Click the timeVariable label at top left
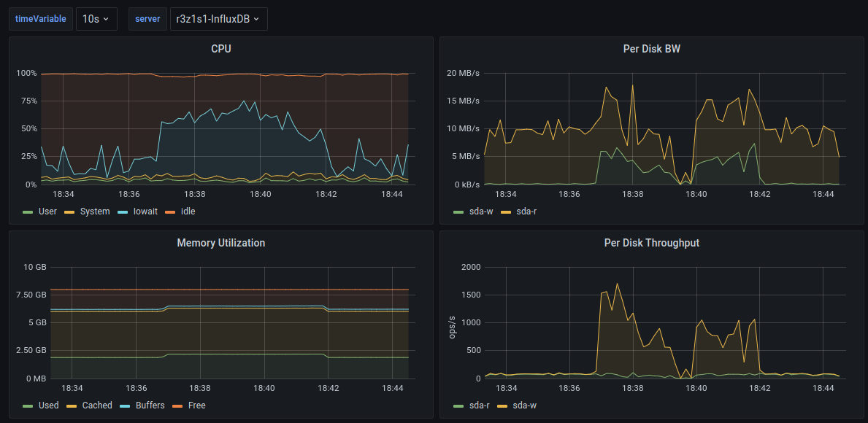The width and height of the screenshot is (868, 423). coord(40,19)
